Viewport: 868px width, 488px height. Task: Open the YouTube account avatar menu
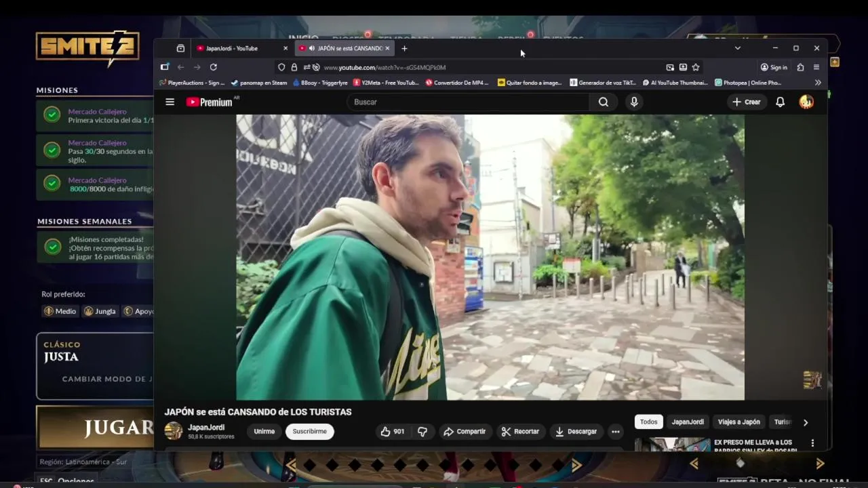pos(806,102)
